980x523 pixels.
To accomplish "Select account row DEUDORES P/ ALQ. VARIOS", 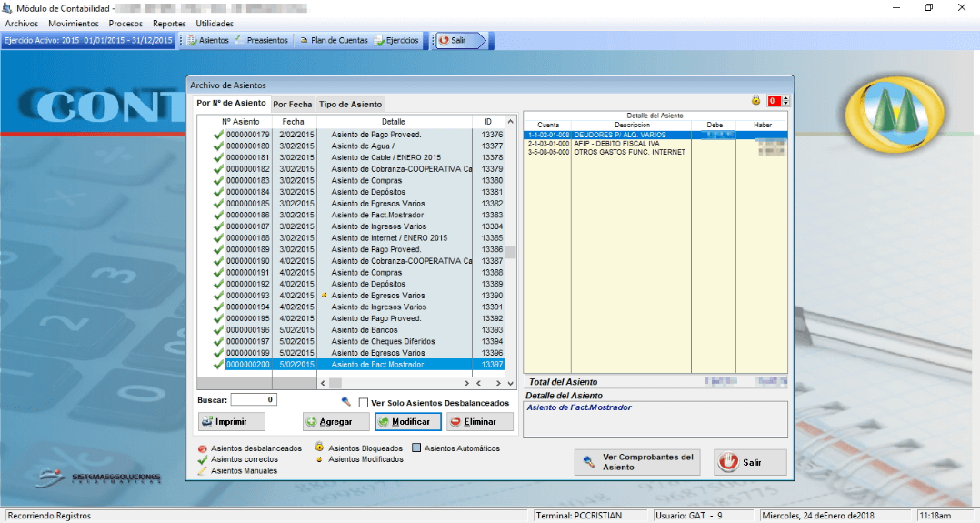I will point(655,135).
